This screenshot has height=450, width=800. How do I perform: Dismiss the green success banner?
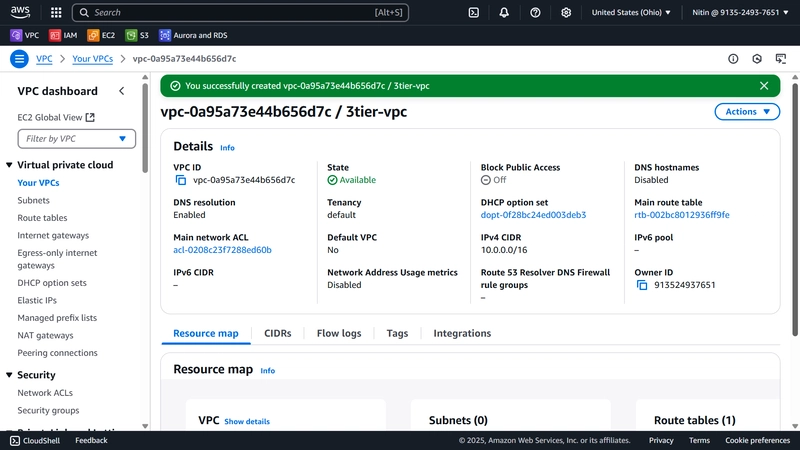pyautogui.click(x=764, y=86)
